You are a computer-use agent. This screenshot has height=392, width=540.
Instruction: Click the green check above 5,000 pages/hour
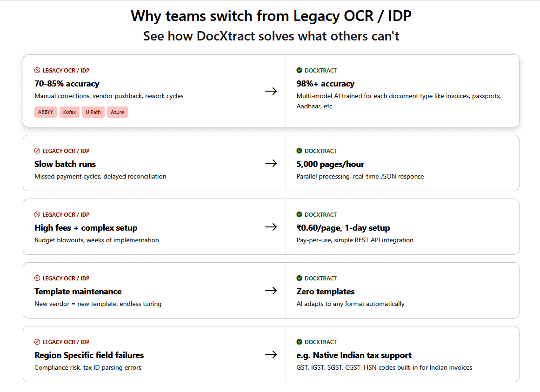[299, 151]
